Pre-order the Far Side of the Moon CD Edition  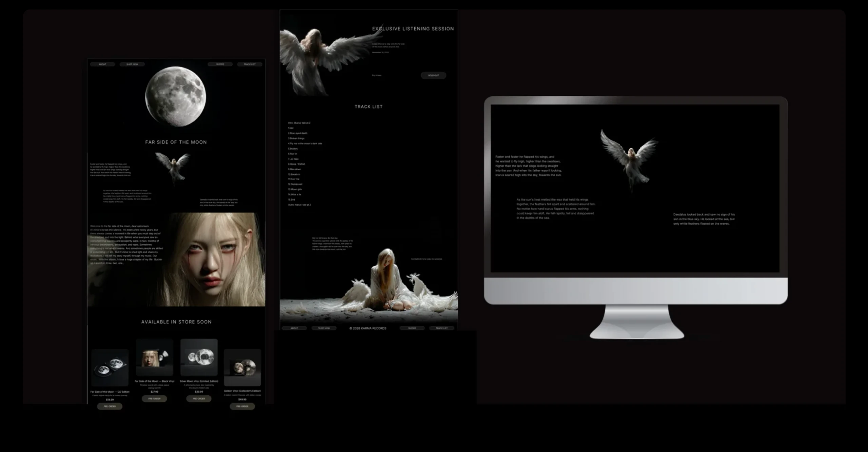pos(110,406)
